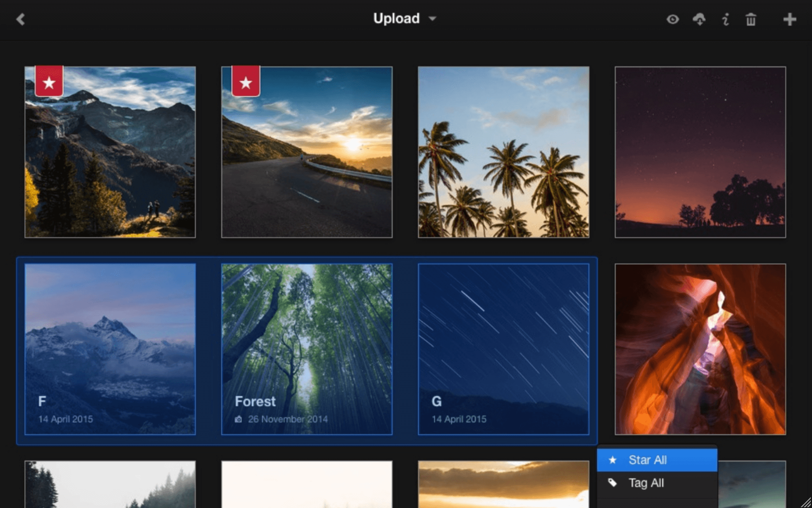Click the plus add icon
Image resolution: width=812 pixels, height=508 pixels.
789,19
